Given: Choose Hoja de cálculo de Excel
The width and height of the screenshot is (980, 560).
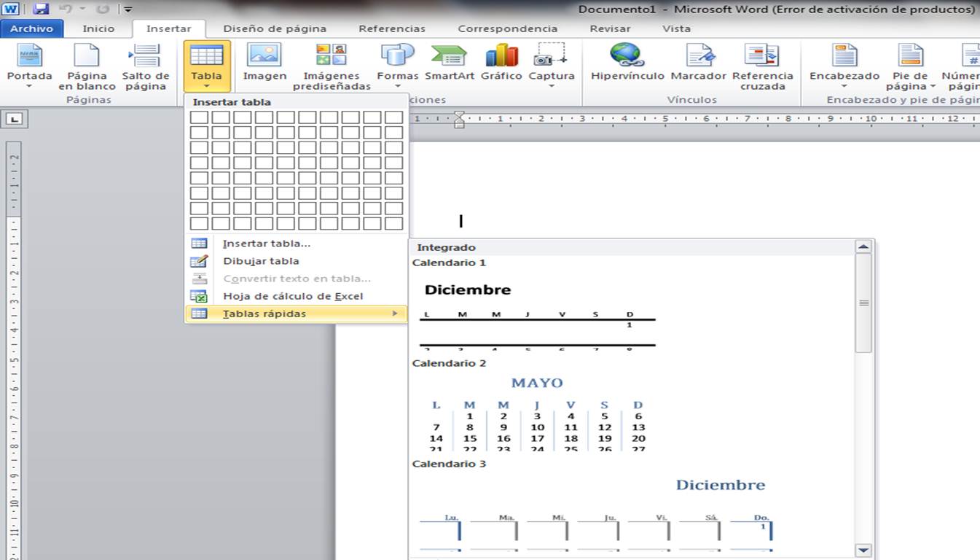Looking at the screenshot, I should (296, 296).
